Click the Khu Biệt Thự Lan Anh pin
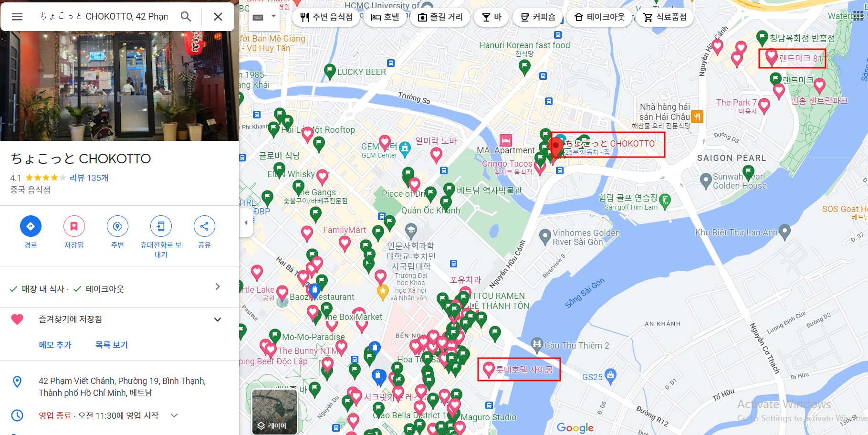Viewport: 868px width, 435px height. 784,233
